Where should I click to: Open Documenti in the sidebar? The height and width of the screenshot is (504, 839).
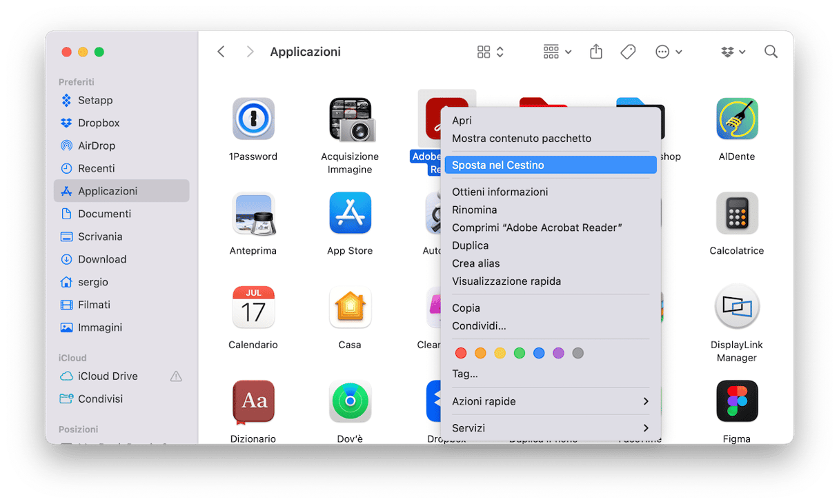point(121,214)
